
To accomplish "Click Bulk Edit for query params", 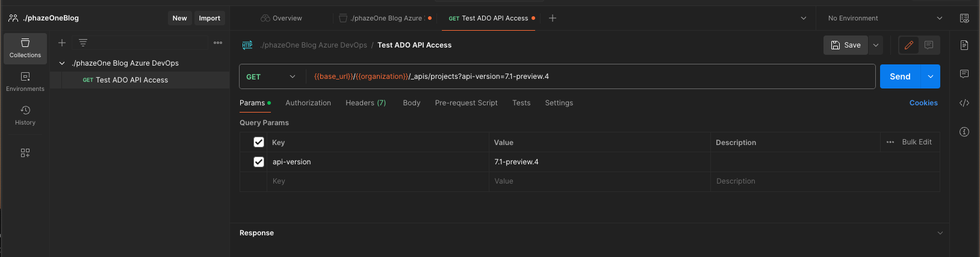I will click(x=917, y=142).
